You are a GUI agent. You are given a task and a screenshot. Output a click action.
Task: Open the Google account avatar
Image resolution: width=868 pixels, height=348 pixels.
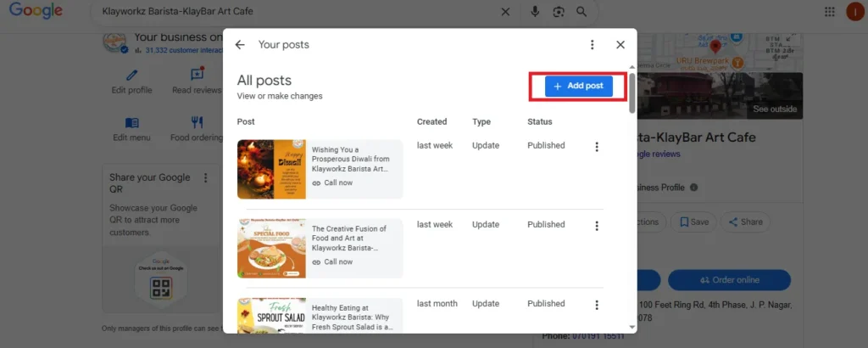coord(855,12)
